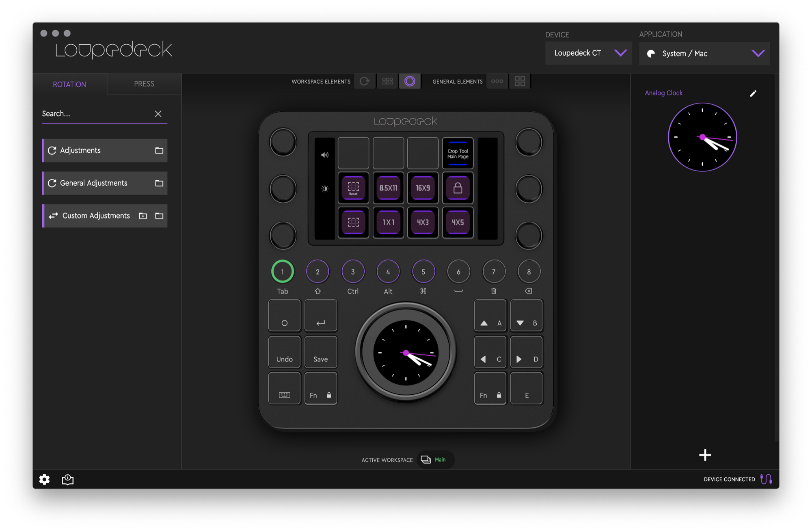812x532 pixels.
Task: Click the pencil edit icon for Analog Clock
Action: coord(753,93)
